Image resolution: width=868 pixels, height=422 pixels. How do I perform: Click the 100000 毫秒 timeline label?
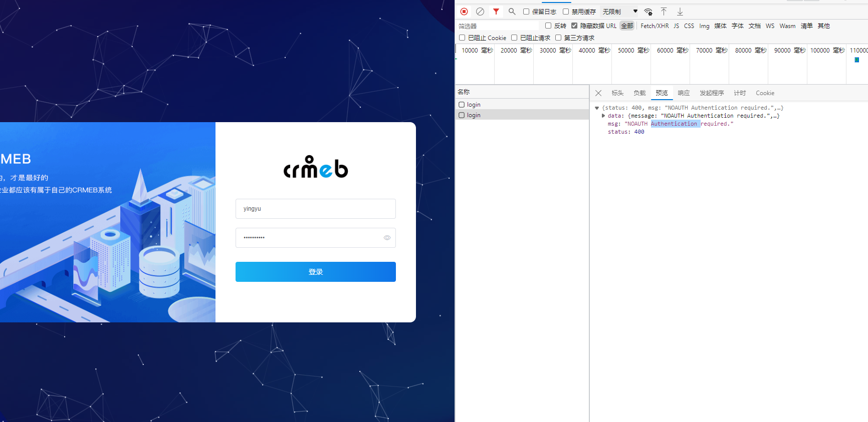click(827, 51)
